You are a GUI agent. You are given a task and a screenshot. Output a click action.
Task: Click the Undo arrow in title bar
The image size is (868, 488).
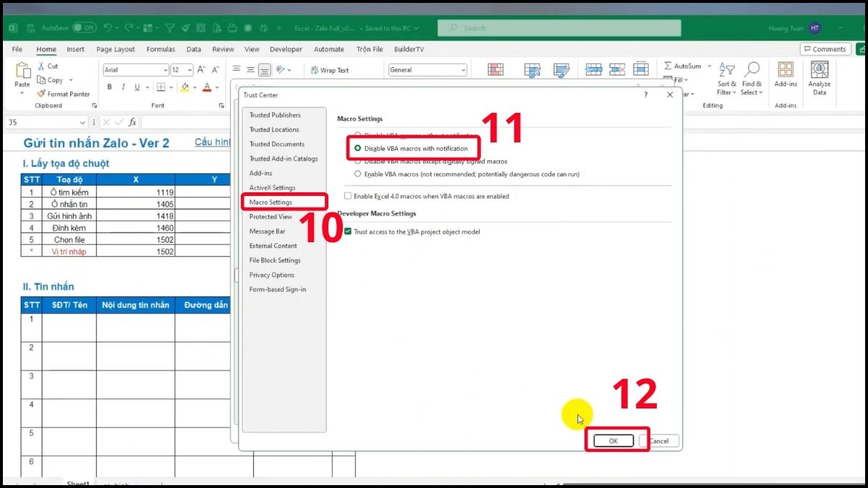click(x=108, y=27)
